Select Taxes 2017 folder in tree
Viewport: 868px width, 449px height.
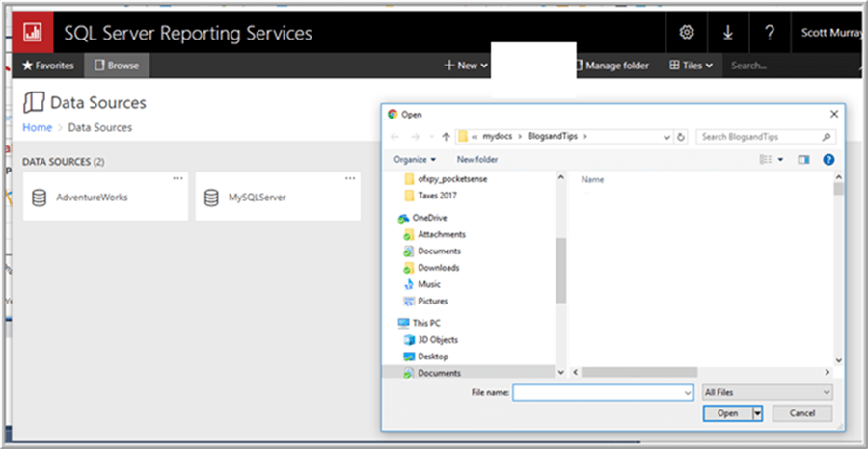(437, 196)
